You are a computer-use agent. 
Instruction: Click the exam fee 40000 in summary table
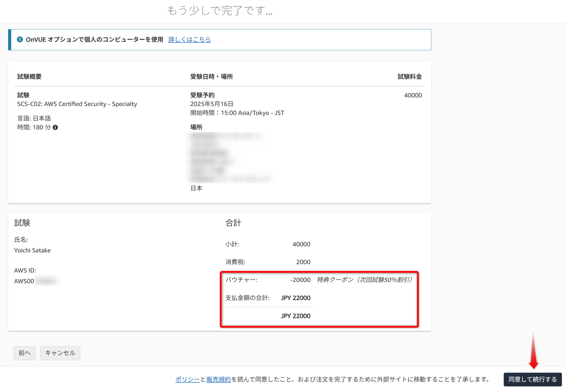click(x=413, y=95)
